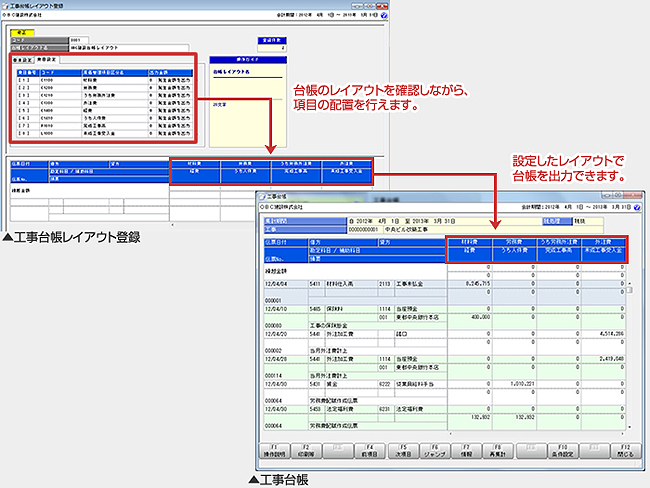
Task: Open F10 条件設定 button
Action: [x=563, y=451]
